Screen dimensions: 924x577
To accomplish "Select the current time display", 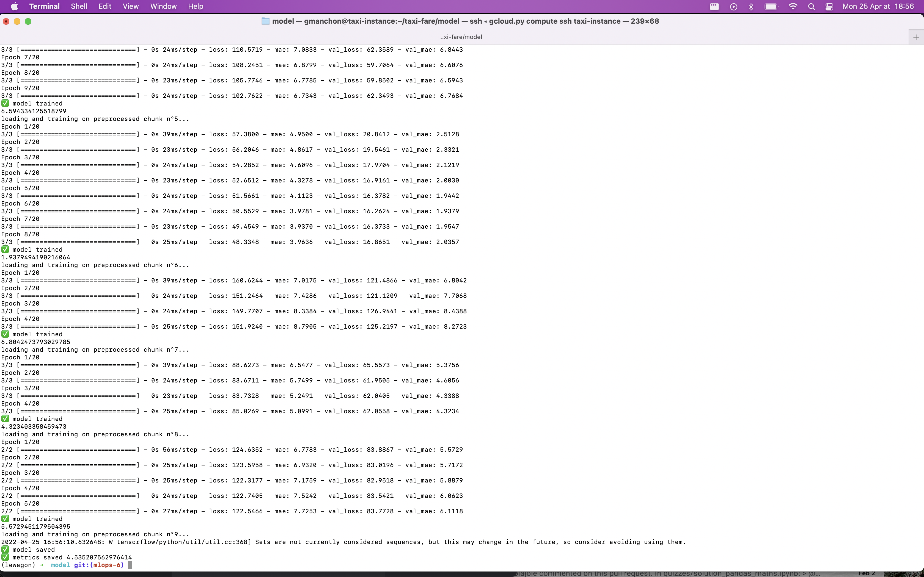I will [x=907, y=6].
